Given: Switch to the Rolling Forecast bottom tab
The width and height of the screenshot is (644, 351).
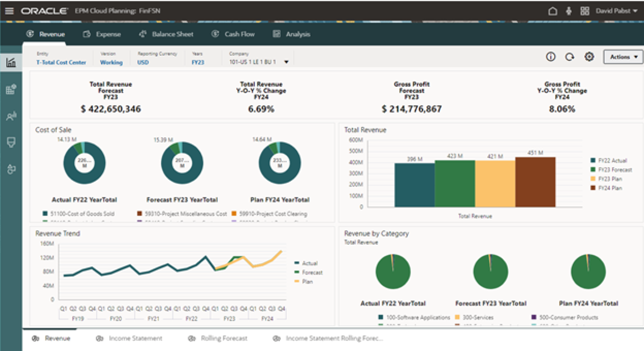Looking at the screenshot, I should click(218, 338).
